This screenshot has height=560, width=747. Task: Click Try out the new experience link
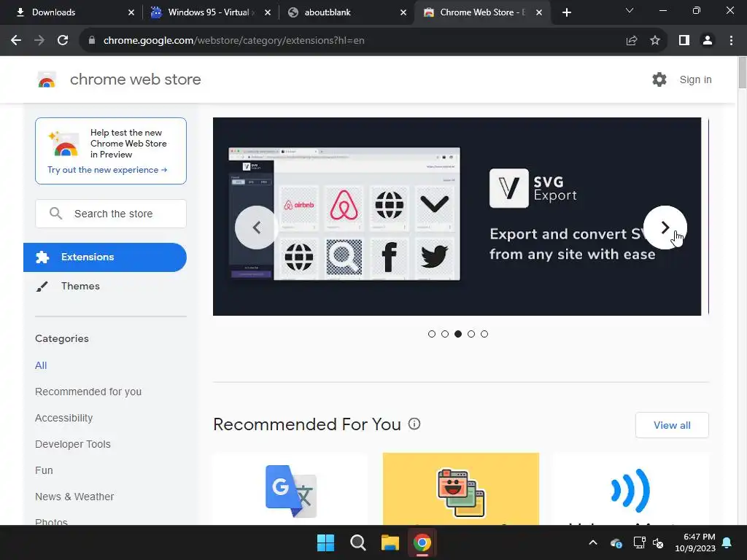108,170
